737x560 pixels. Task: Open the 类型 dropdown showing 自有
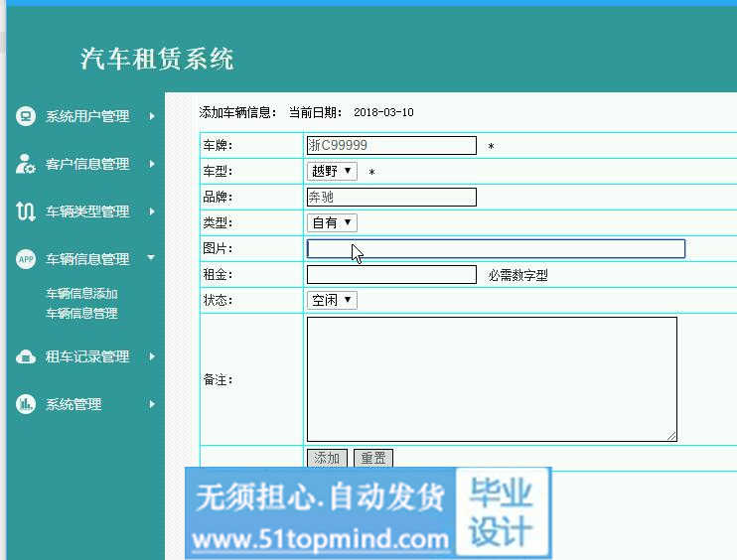[332, 222]
